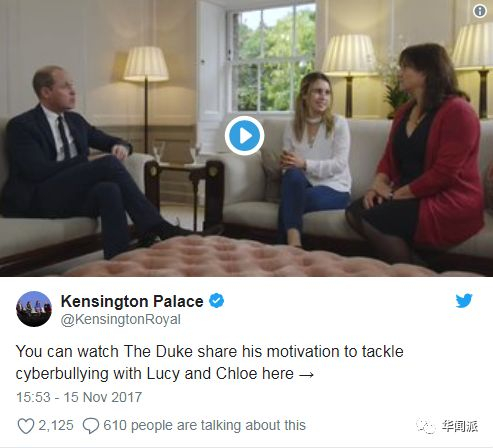Play the Kensington Palace video

[244, 136]
